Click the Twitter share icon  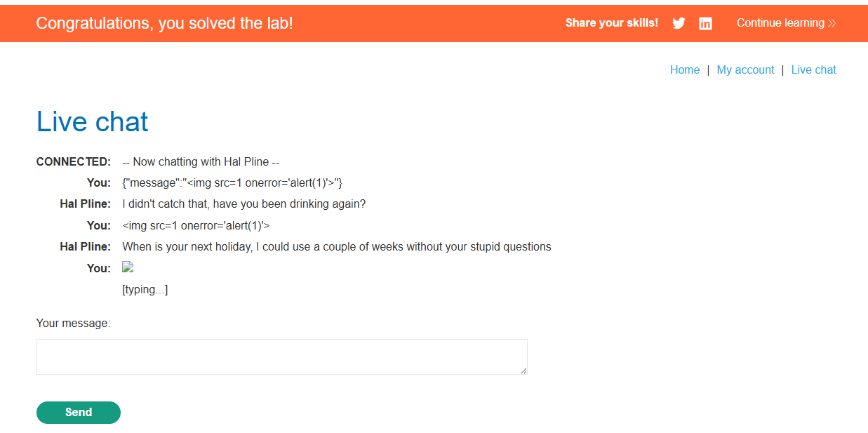coord(679,23)
